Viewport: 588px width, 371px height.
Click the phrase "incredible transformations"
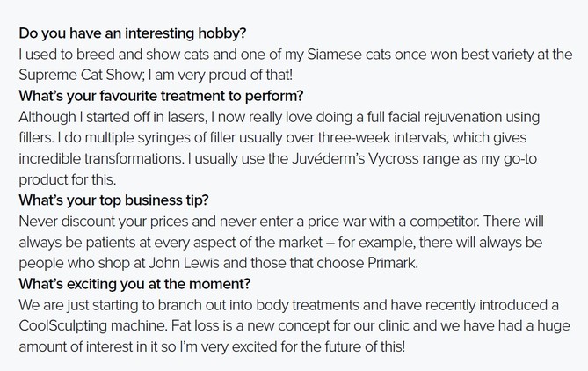101,159
